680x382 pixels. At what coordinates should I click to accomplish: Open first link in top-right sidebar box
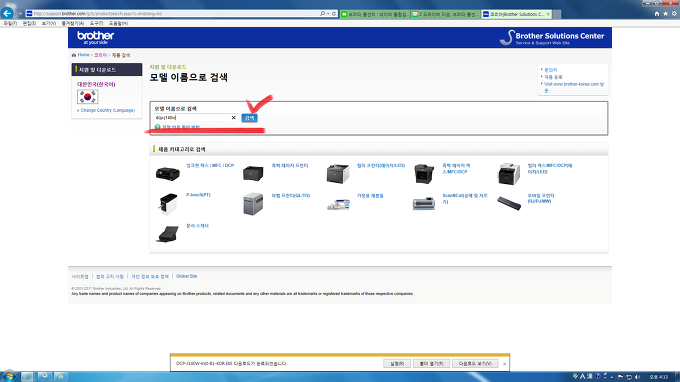[x=550, y=70]
